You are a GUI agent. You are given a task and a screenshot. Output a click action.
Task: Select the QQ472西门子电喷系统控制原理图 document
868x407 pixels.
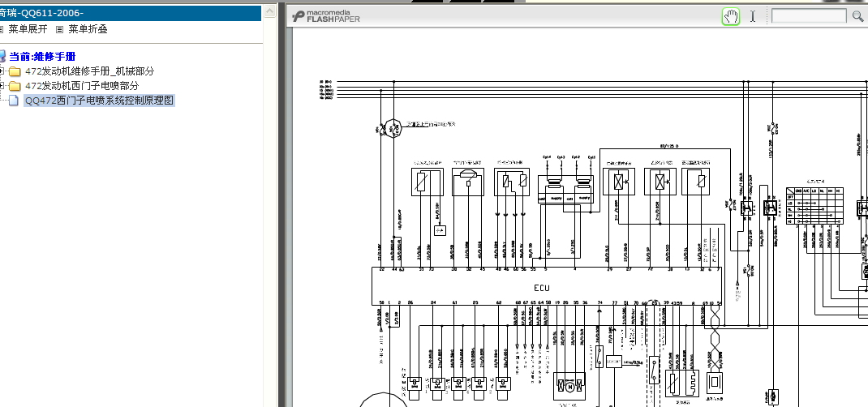100,101
